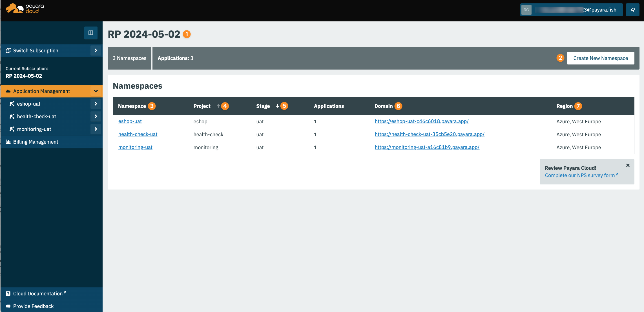Collapse the sidebar with panel toggle icon

coord(91,33)
